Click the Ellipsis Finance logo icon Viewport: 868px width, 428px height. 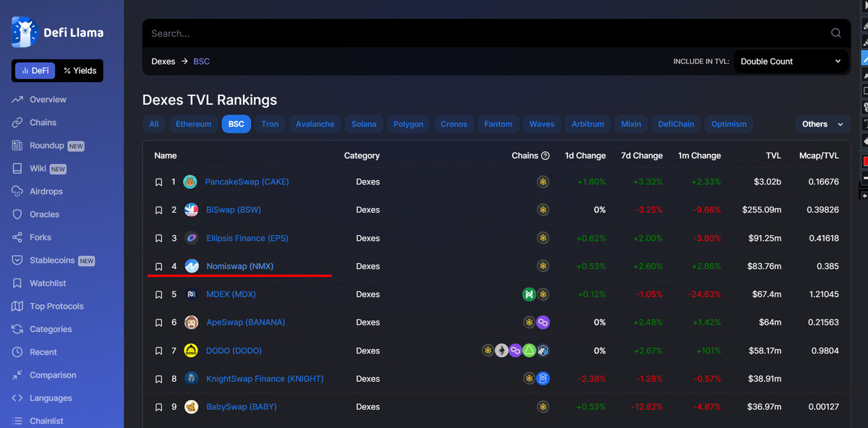[191, 238]
